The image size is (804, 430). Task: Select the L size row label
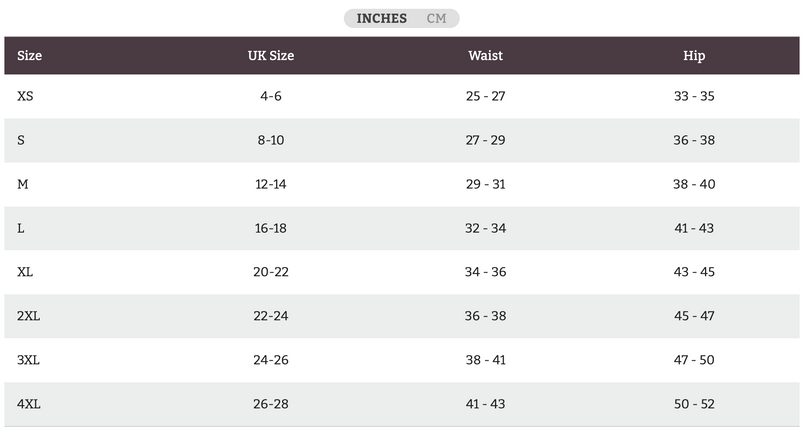[x=21, y=228]
